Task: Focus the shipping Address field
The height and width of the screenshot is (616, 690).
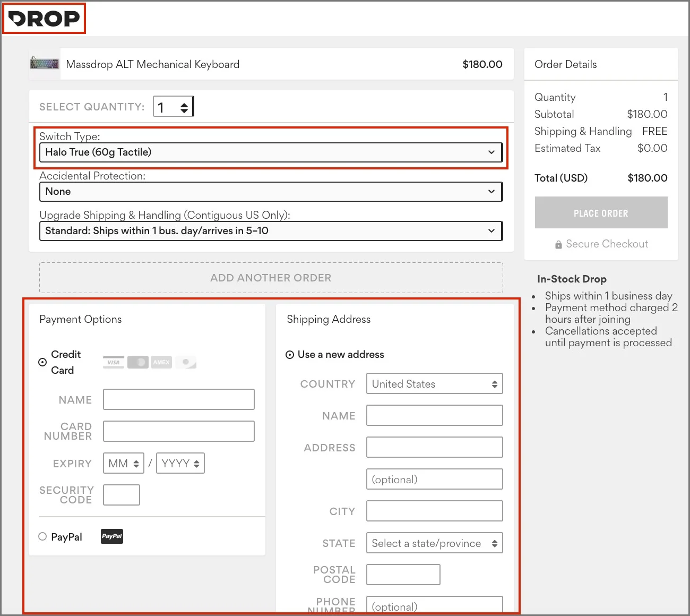Action: point(435,447)
